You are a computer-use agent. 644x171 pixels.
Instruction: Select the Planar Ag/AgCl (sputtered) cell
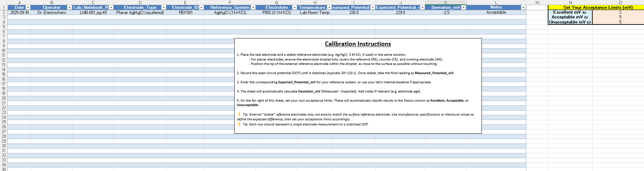[140, 12]
